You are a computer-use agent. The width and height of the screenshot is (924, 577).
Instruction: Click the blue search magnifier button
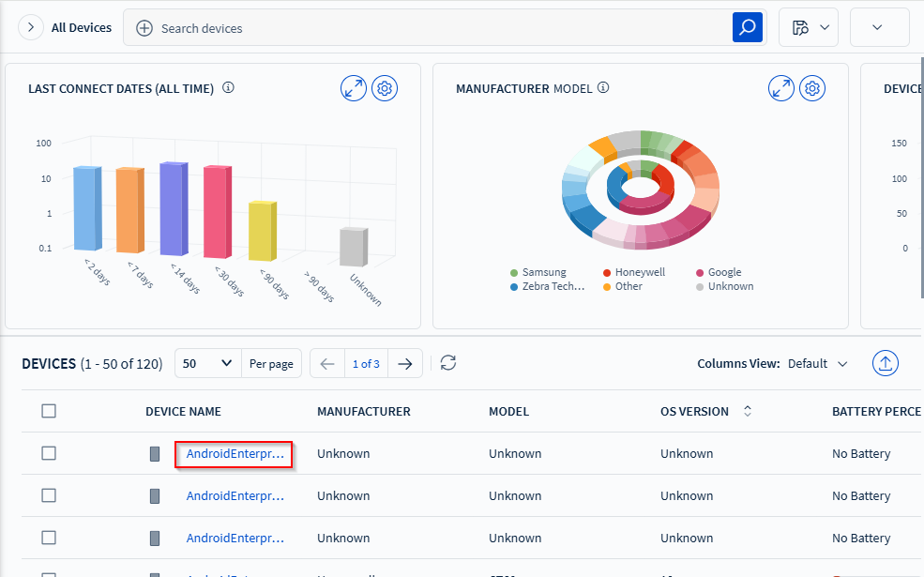[747, 28]
